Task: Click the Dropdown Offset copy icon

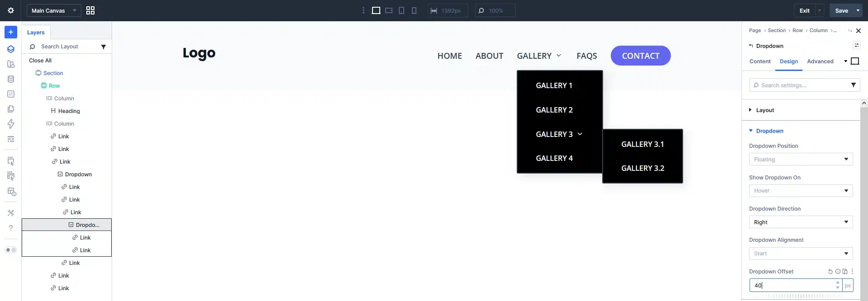Action: point(845,272)
